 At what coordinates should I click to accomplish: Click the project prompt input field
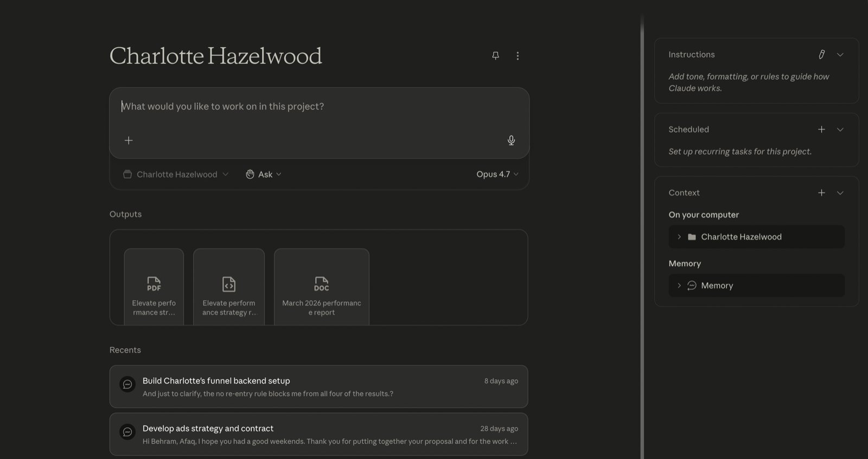click(x=319, y=107)
